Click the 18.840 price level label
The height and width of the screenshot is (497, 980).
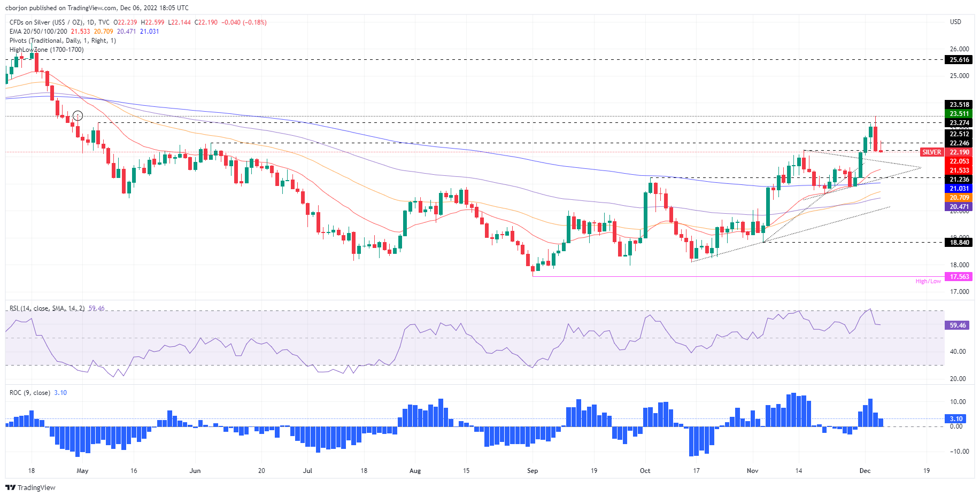(959, 243)
